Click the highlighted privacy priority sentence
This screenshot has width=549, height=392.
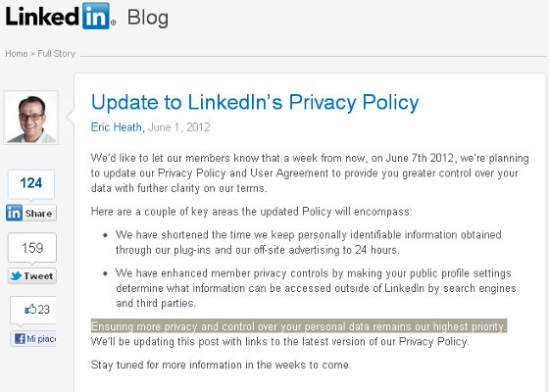299,326
